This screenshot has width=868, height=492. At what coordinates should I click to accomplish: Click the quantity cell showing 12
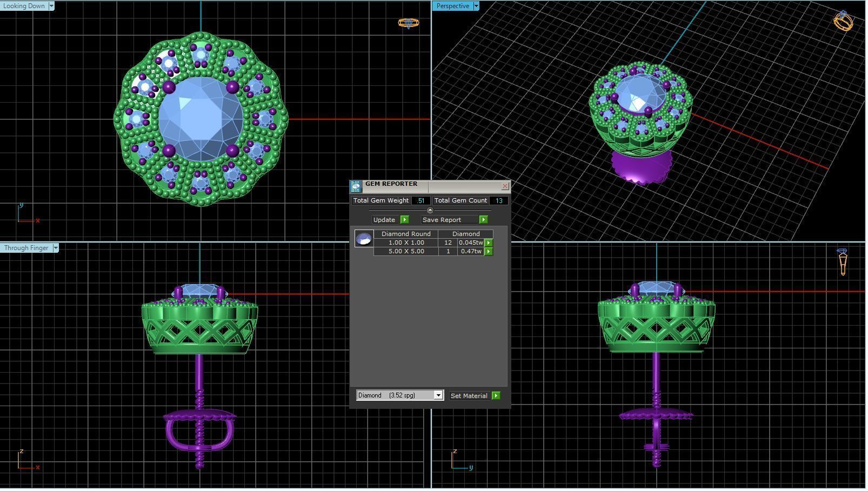(448, 243)
